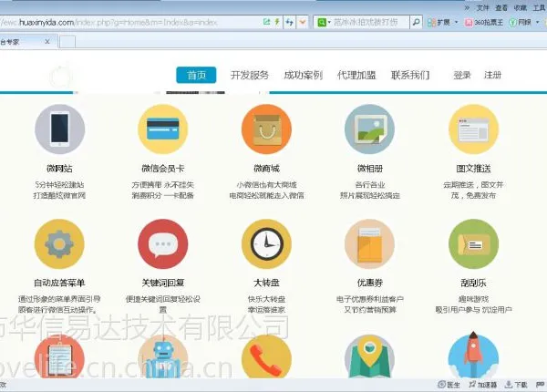Viewport: 547px width, 392px height.
Task: Click the 微相册 photo icon
Action: 370,129
